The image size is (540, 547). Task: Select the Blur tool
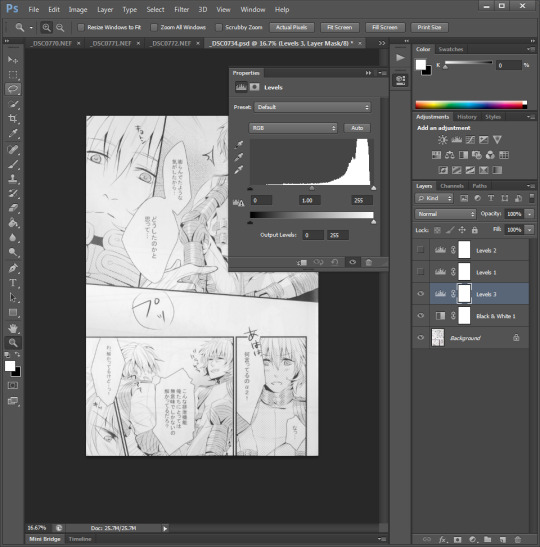point(13,238)
